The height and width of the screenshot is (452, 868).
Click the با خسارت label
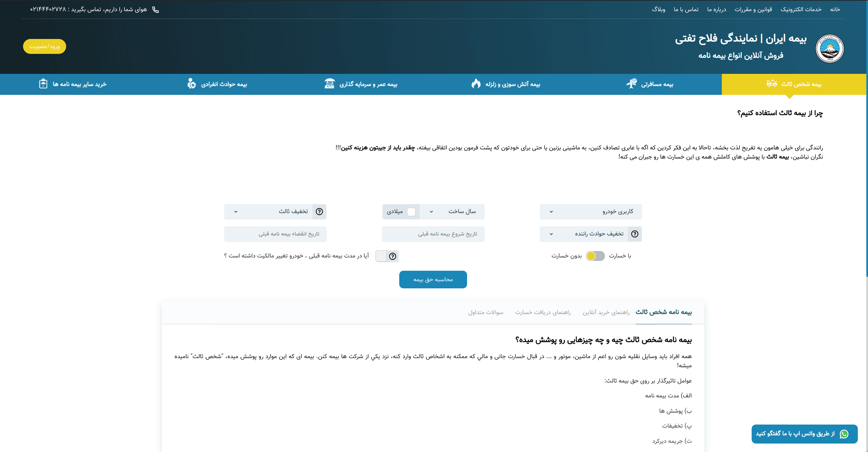620,256
